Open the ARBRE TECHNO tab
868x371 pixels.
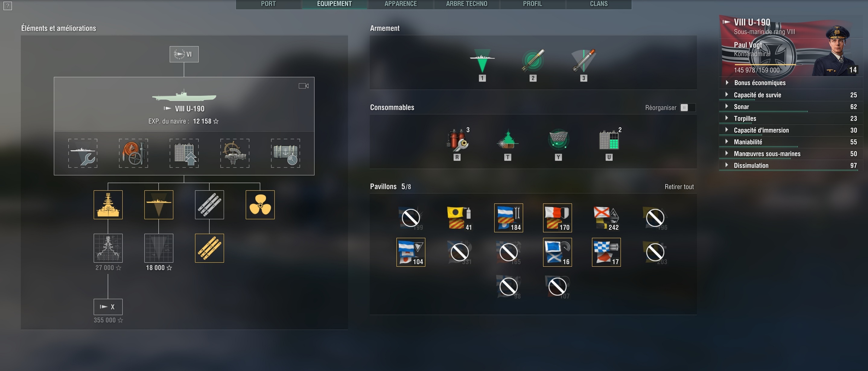466,4
